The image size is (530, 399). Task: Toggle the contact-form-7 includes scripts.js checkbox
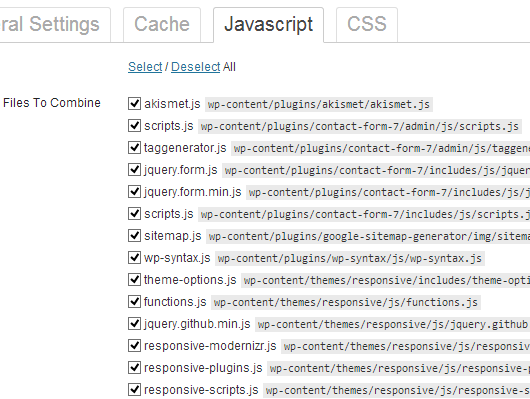tap(134, 213)
